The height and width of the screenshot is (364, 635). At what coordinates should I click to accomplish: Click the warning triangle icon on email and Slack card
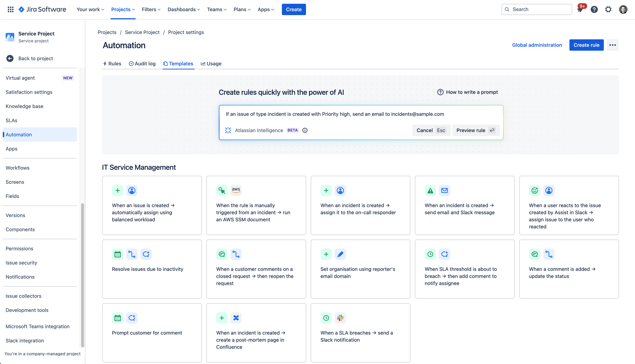point(430,190)
